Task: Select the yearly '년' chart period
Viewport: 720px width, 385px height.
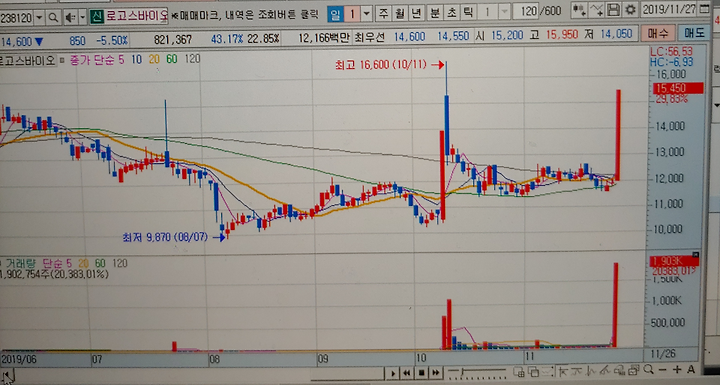Action: pos(416,12)
